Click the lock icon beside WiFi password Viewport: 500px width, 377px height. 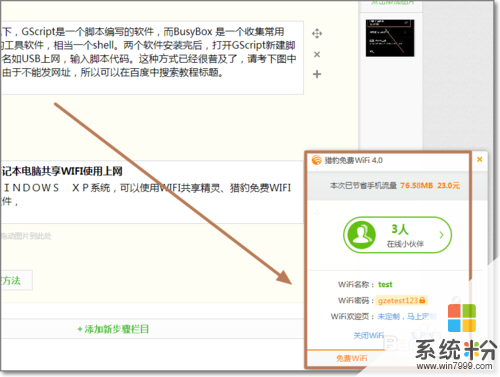click(422, 300)
